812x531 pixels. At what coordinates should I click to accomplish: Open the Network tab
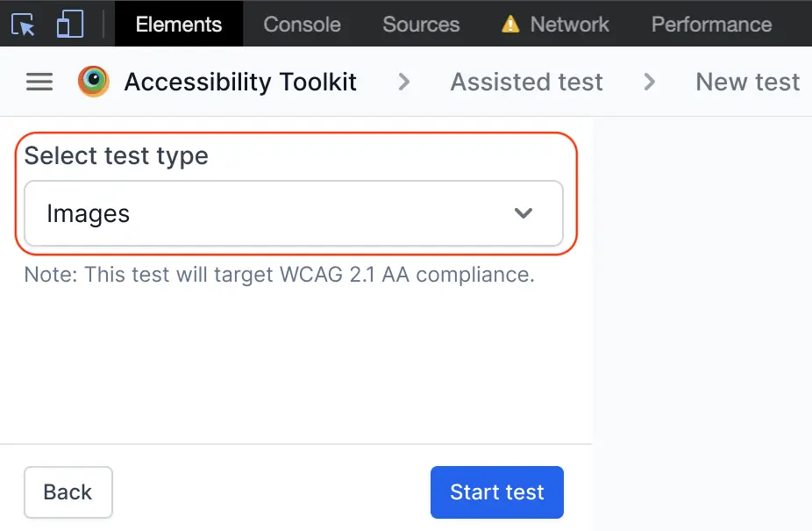569,24
